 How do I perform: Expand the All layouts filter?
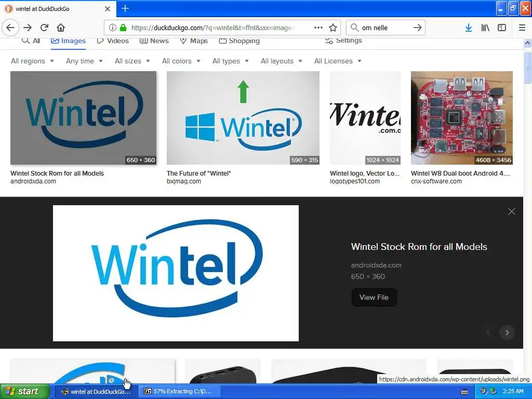point(281,61)
